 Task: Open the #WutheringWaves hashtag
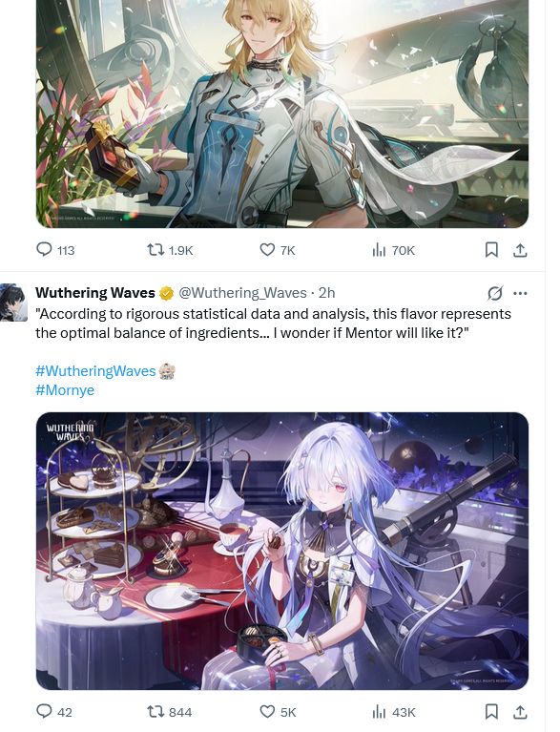pos(95,371)
